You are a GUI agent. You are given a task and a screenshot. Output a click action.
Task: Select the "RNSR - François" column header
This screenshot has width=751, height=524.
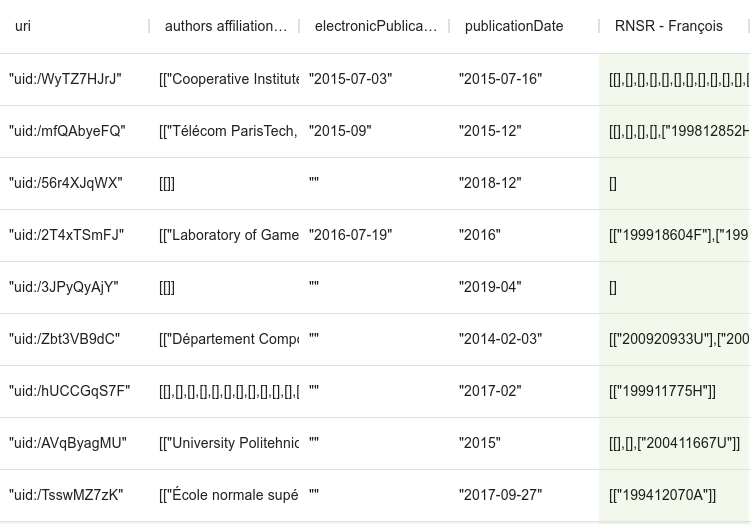(x=668, y=26)
